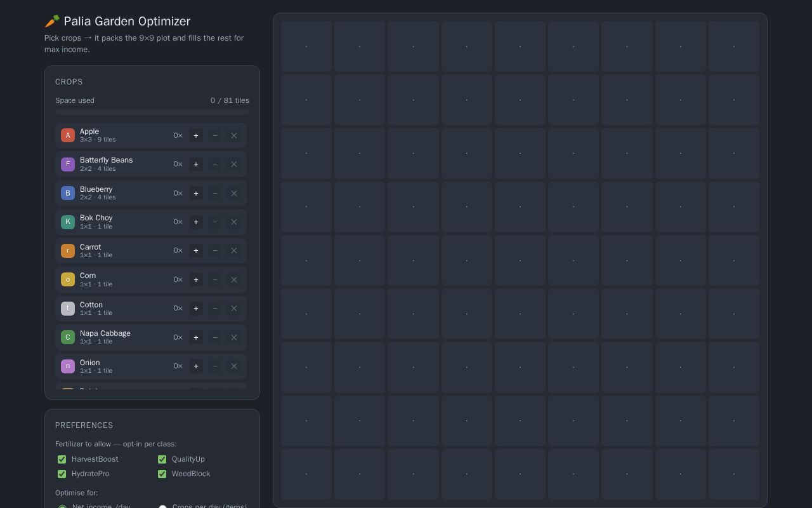Decrease Onion count with minus button

[215, 366]
